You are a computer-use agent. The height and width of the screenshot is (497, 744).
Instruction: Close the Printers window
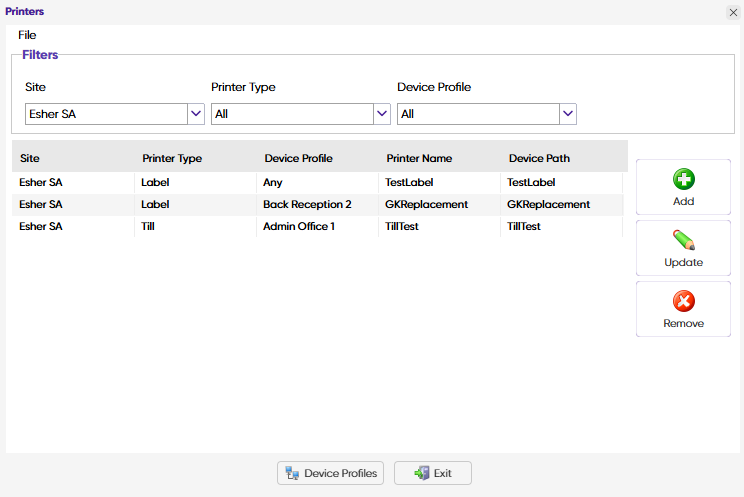[x=732, y=12]
